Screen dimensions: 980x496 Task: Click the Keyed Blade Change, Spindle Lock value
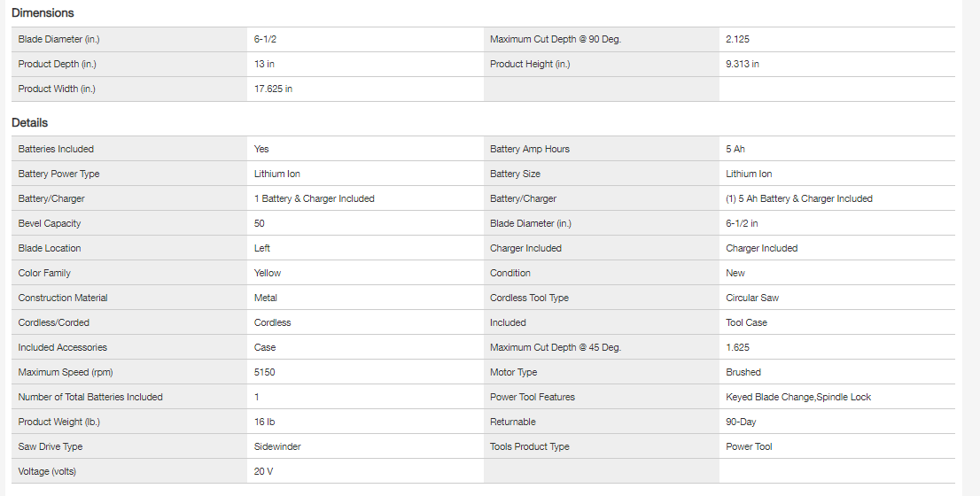(798, 398)
